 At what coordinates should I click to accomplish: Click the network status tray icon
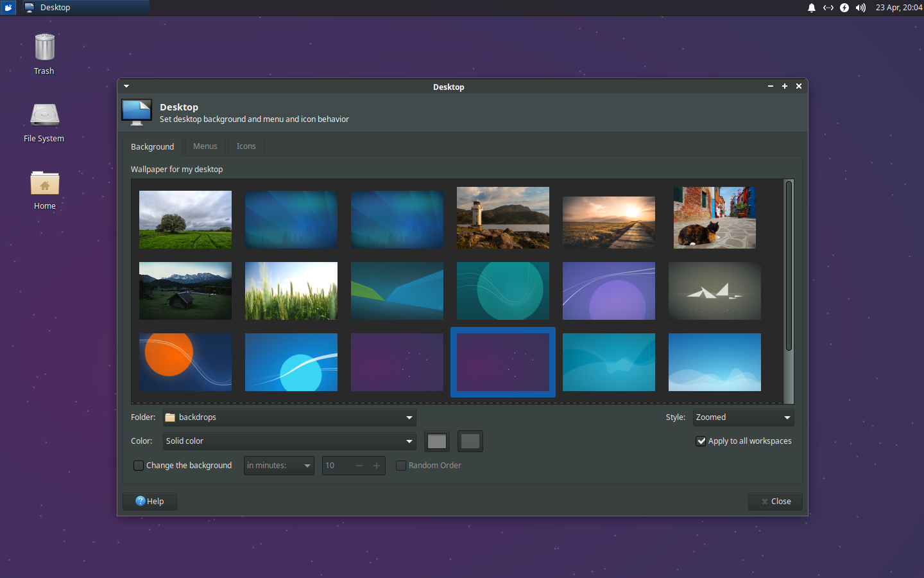[x=828, y=8]
